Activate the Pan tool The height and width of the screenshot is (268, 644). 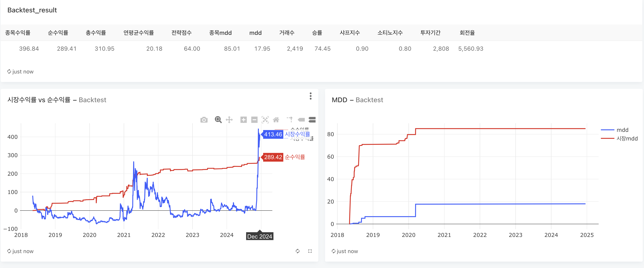coord(229,120)
